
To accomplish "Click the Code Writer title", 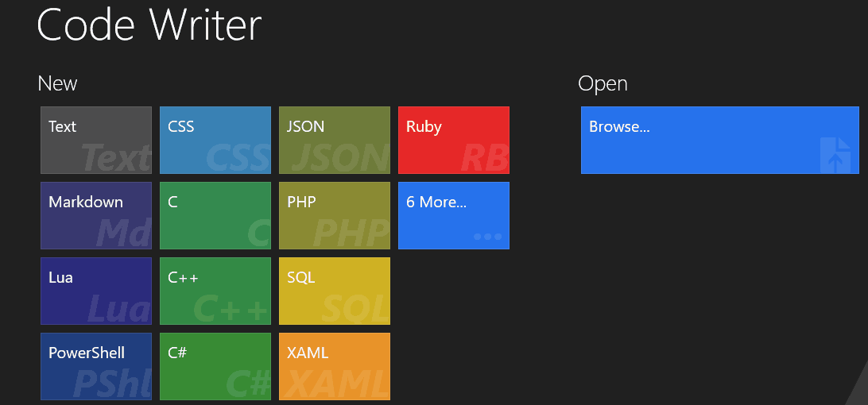I will (x=149, y=25).
